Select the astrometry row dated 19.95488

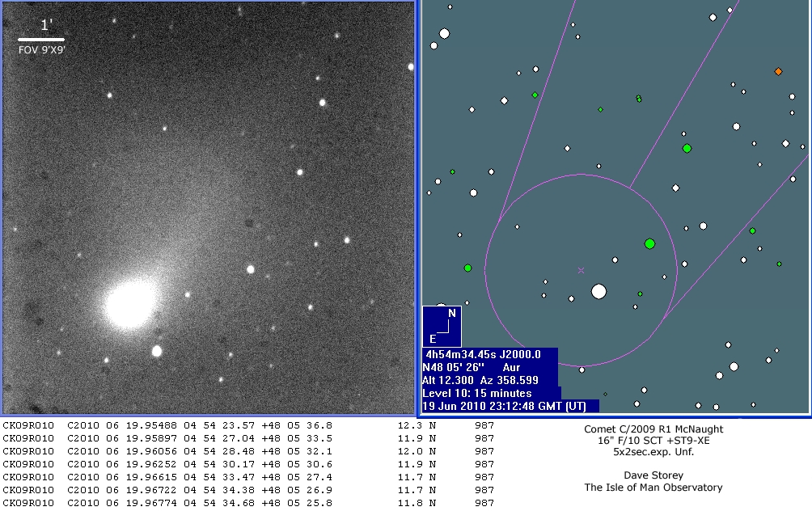[248, 425]
